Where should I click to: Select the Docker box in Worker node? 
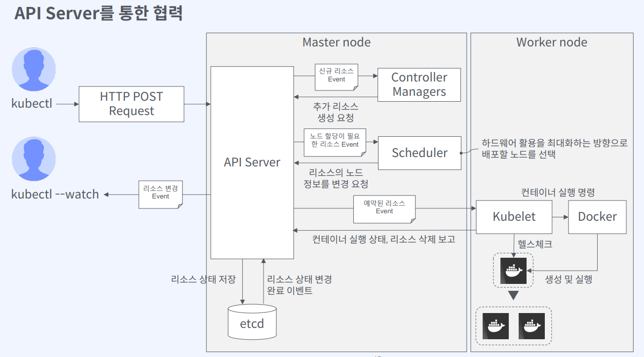pos(597,217)
